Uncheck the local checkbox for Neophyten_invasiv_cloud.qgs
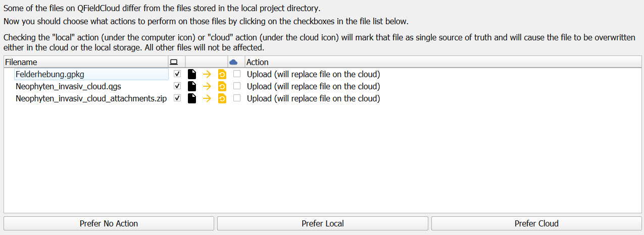 (x=177, y=86)
